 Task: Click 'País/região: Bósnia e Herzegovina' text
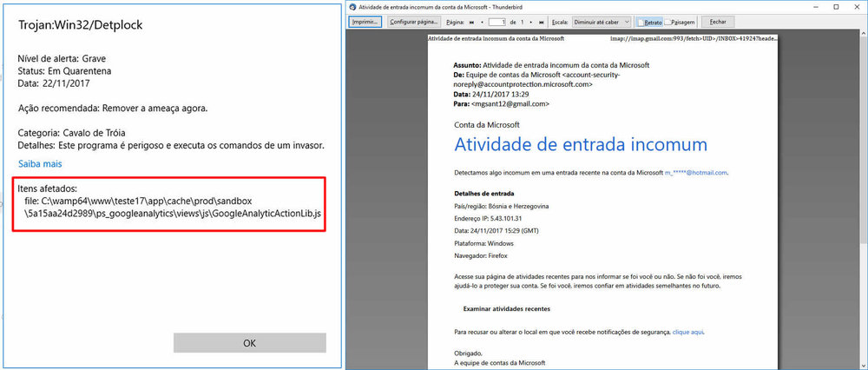502,206
